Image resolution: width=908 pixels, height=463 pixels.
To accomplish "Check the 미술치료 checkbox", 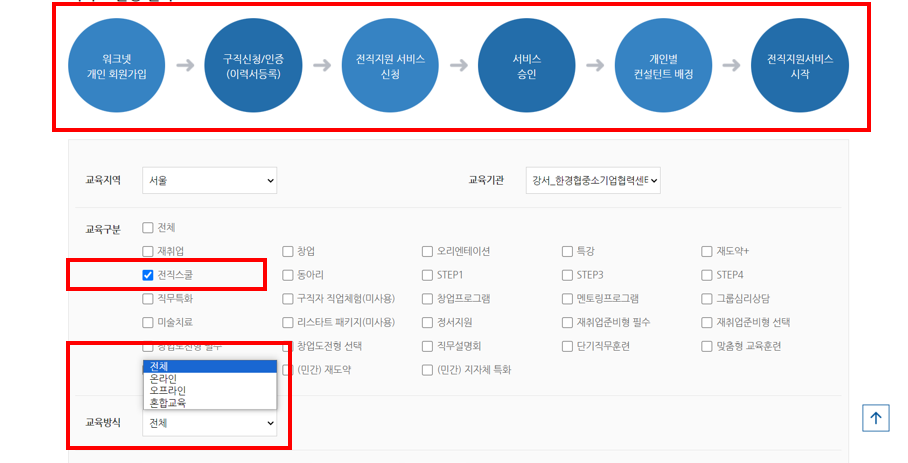I will [148, 322].
